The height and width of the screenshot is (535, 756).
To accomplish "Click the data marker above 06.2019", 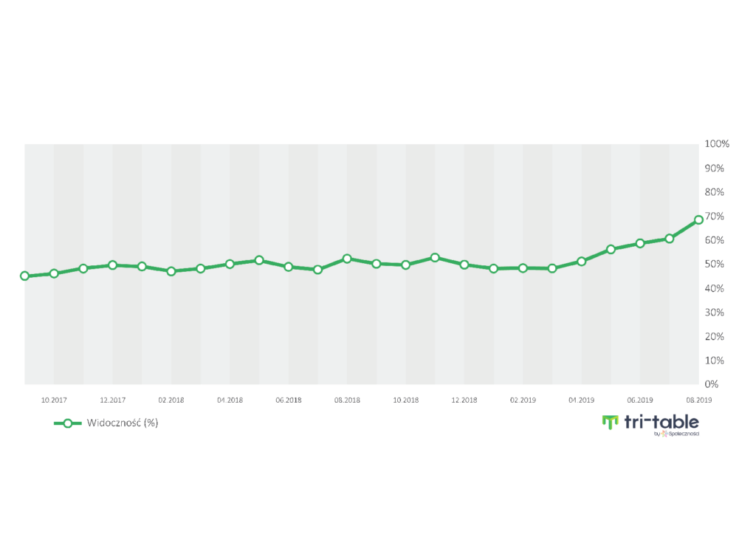I will (x=640, y=243).
